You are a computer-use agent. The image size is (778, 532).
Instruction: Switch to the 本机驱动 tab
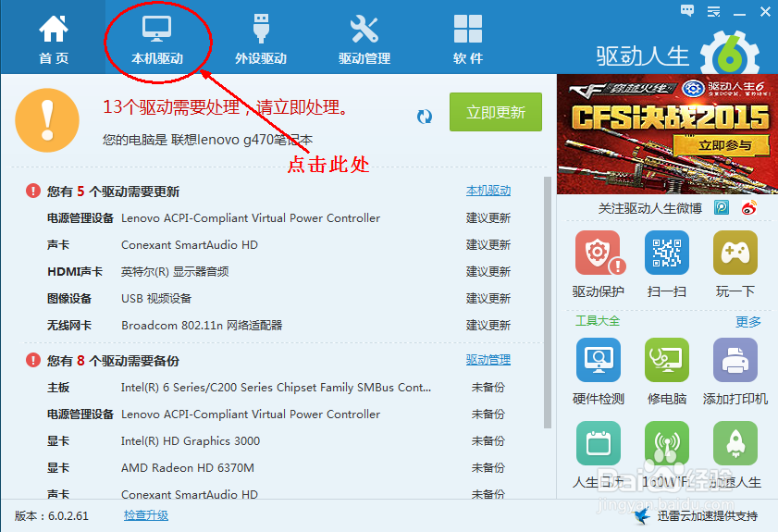[x=156, y=40]
